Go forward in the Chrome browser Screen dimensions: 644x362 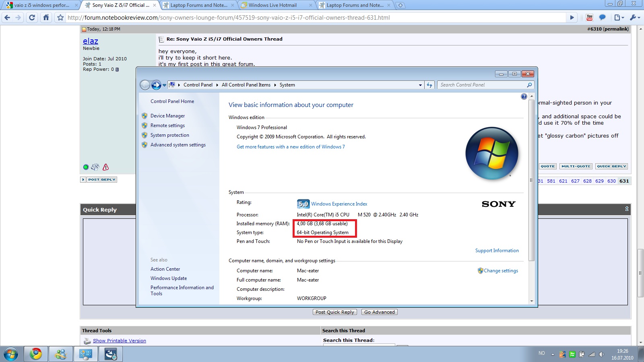pos(18,17)
